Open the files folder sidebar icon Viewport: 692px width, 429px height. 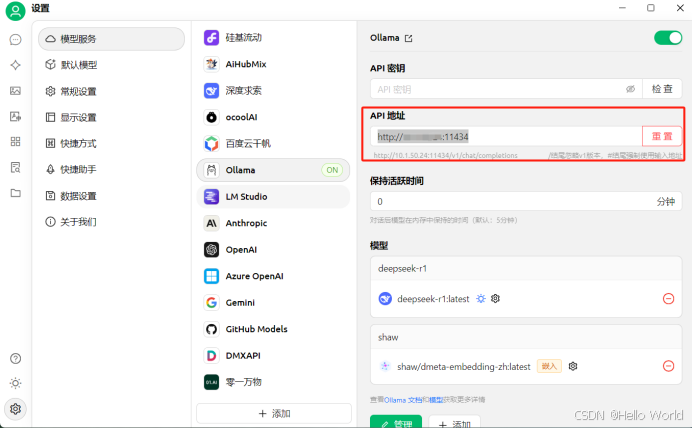pos(15,193)
